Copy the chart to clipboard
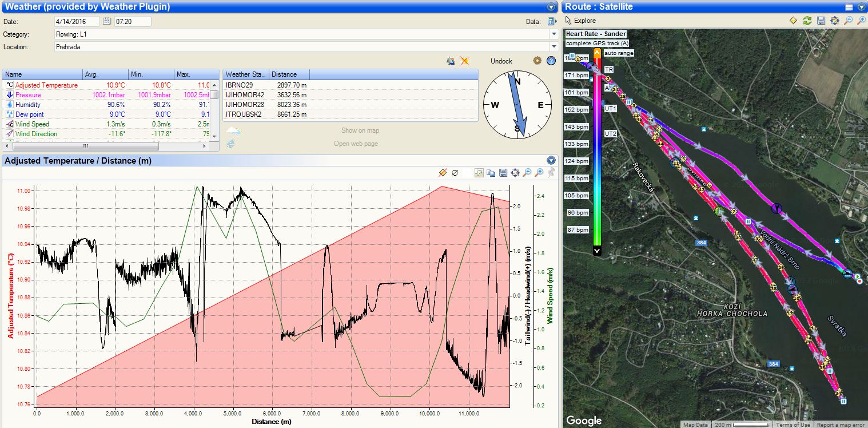This screenshot has height=428, width=868. [x=491, y=172]
